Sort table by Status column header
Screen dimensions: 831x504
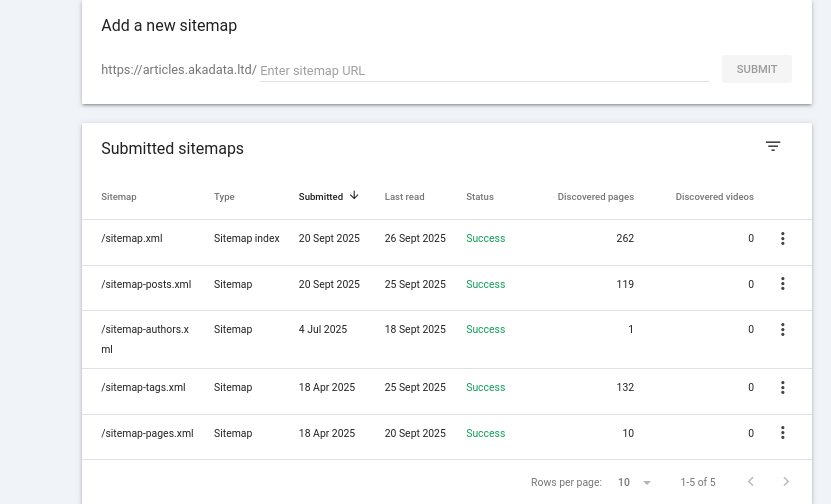point(480,197)
